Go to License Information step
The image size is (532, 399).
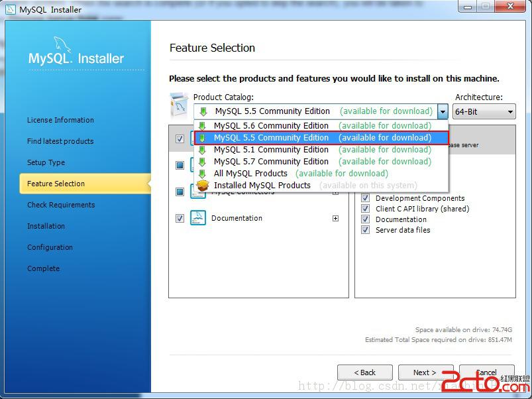(60, 120)
